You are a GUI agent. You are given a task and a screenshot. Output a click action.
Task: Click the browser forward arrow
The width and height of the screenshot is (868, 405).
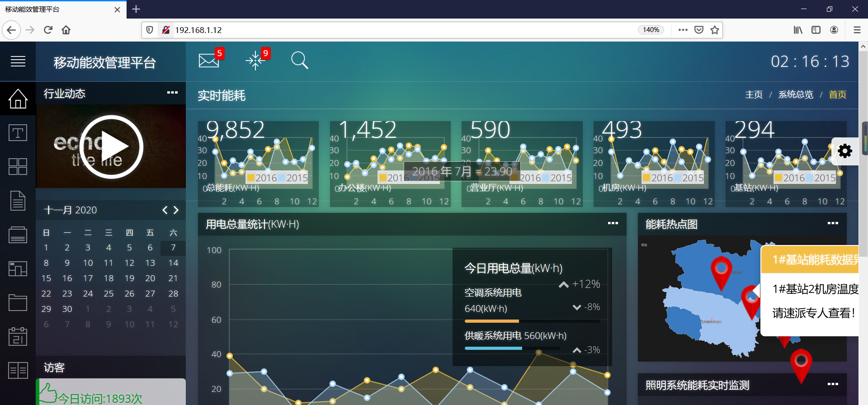pyautogui.click(x=30, y=30)
